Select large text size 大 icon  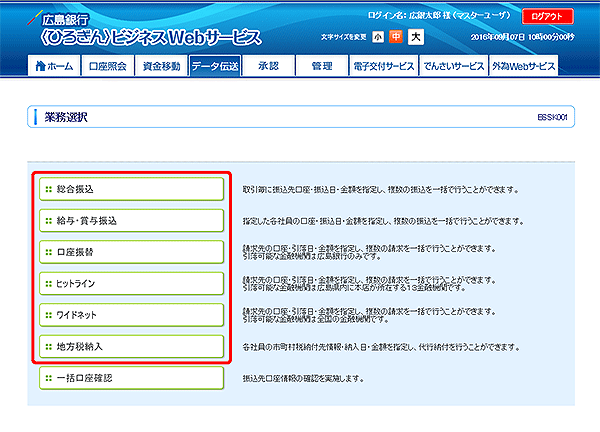[416, 38]
